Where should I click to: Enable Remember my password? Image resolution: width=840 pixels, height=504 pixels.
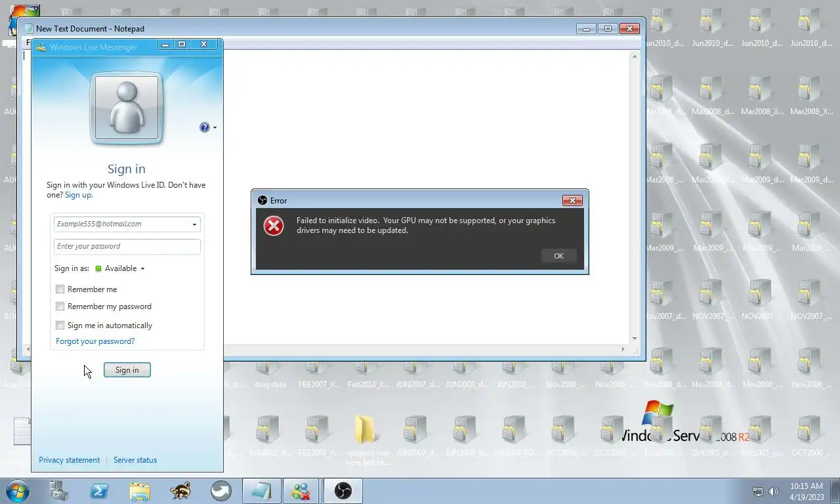(60, 306)
